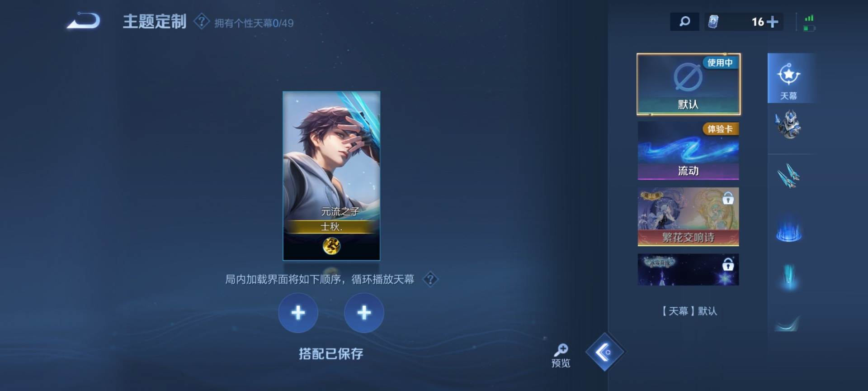The height and width of the screenshot is (391, 868).
Task: Tap the plus next to 16
Action: [773, 22]
